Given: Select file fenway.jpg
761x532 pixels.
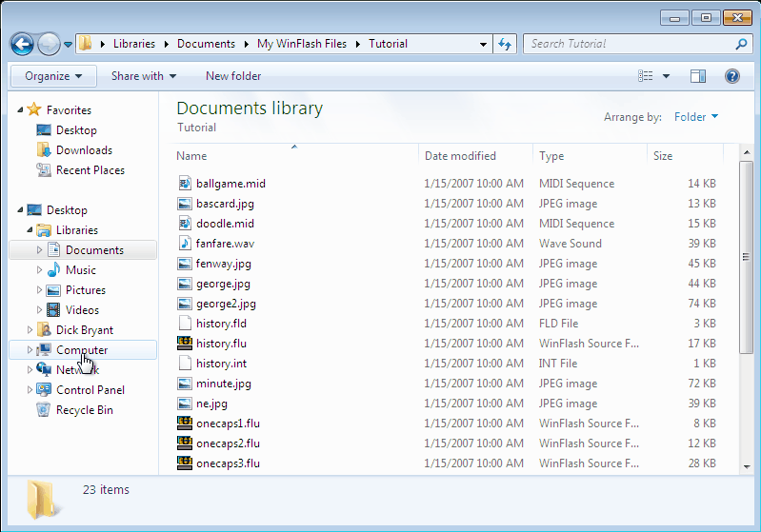Looking at the screenshot, I should [223, 264].
